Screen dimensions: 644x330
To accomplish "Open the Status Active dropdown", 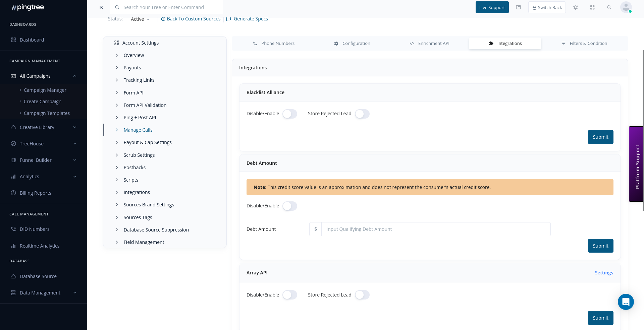I will 140,19.
